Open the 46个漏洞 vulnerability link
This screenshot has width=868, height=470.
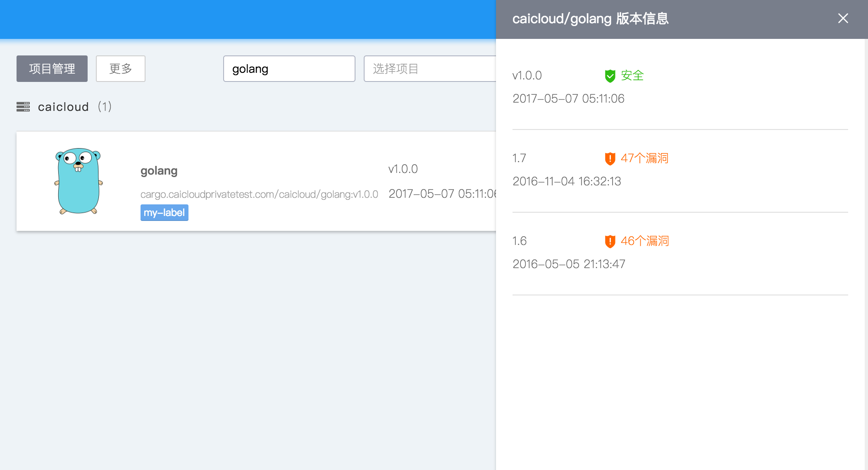644,241
